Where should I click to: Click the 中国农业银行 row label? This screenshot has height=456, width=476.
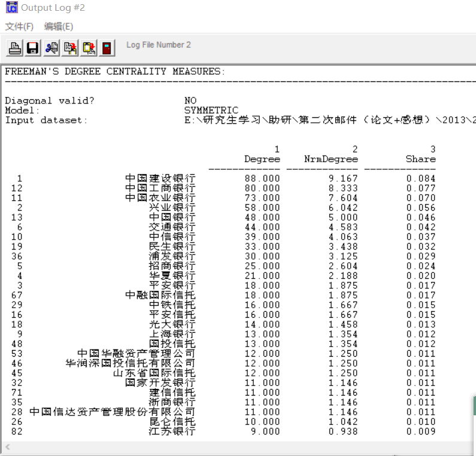click(x=160, y=198)
